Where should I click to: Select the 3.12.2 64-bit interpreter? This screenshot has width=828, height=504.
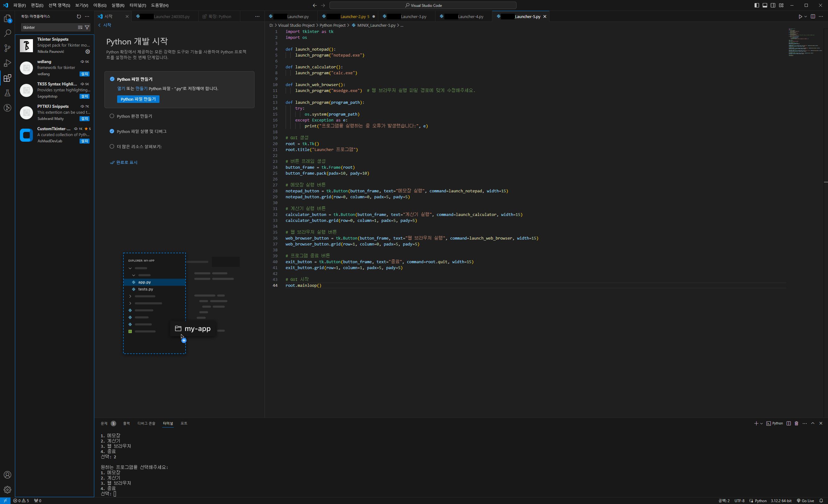[781, 501]
